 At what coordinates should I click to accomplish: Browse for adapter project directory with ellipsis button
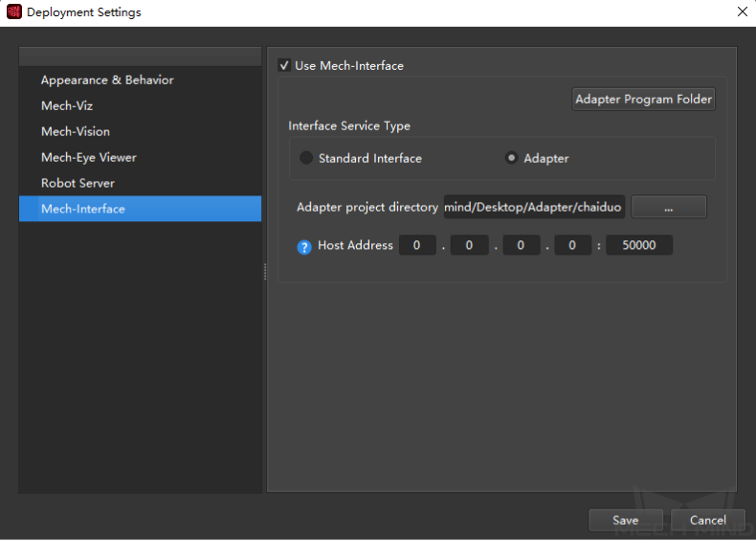pyautogui.click(x=669, y=207)
